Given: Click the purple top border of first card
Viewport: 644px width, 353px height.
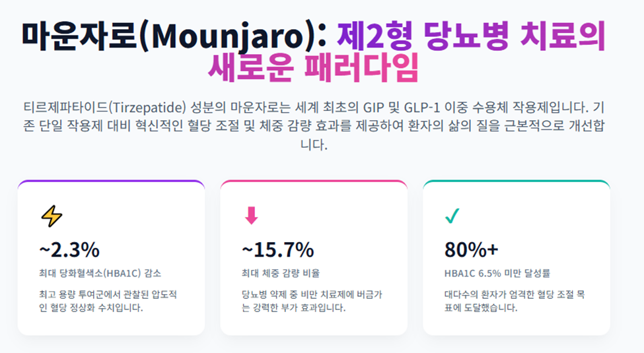Looking at the screenshot, I should click(111, 181).
